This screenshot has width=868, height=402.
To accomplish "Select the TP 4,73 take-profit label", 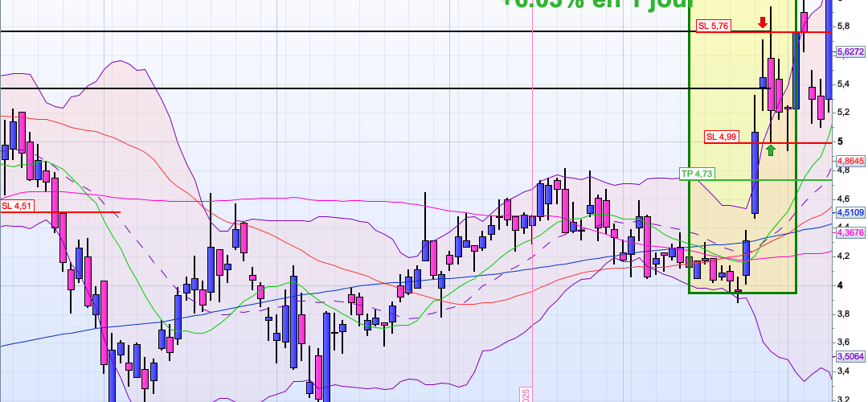I will coord(697,174).
